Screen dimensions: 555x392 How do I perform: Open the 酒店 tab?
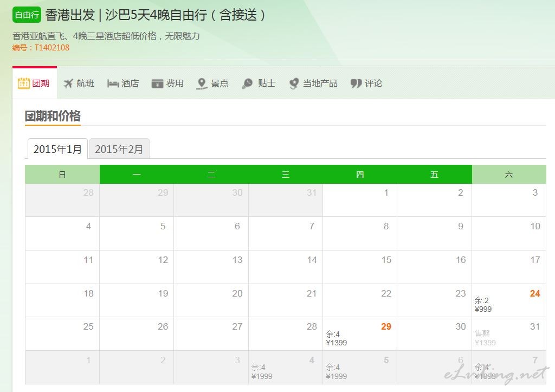(123, 83)
